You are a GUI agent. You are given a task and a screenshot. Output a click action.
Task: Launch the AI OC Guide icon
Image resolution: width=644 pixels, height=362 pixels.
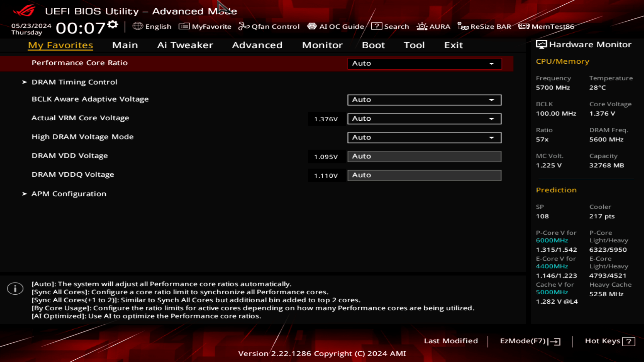(x=312, y=26)
